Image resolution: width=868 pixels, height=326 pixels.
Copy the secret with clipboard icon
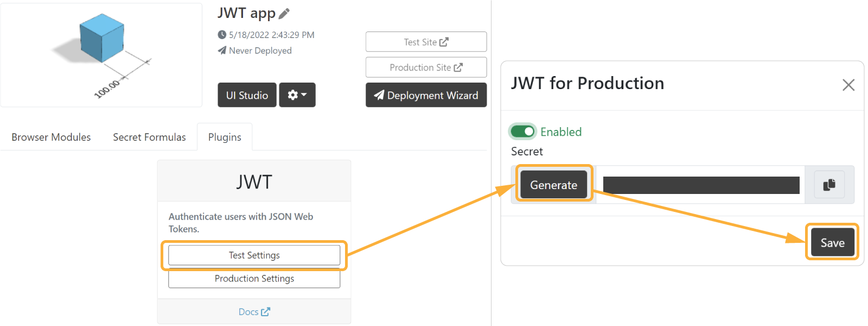coord(829,185)
